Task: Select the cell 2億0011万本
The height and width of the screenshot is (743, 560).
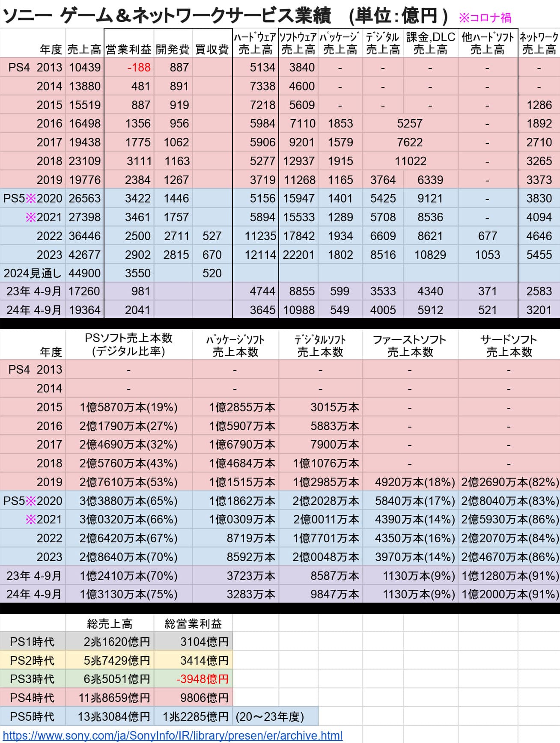Action: coord(326,520)
